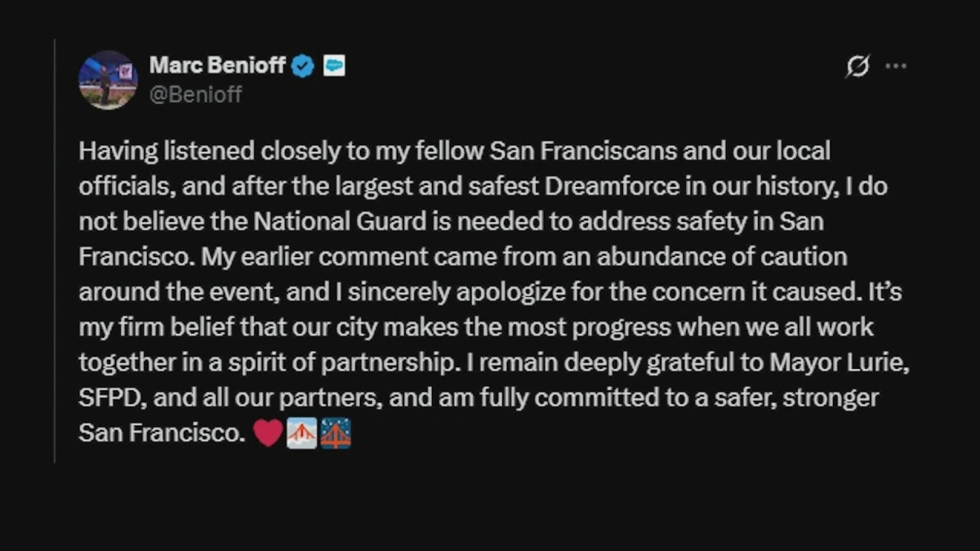Screen dimensions: 980x551
Task: Click the blue verified checkmark badge
Action: click(x=303, y=66)
